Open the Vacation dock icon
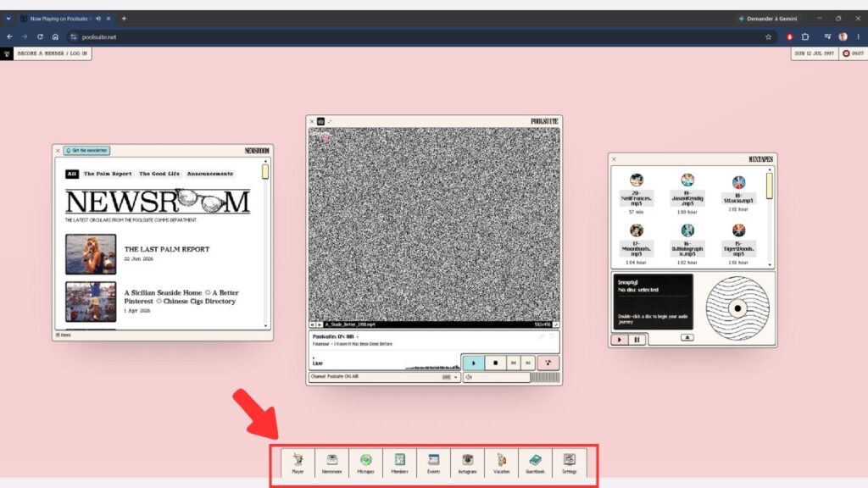The height and width of the screenshot is (488, 868). (502, 463)
